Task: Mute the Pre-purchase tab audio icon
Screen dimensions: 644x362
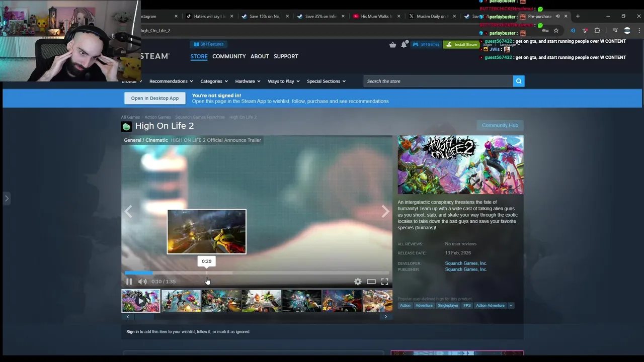Action: coord(557,16)
